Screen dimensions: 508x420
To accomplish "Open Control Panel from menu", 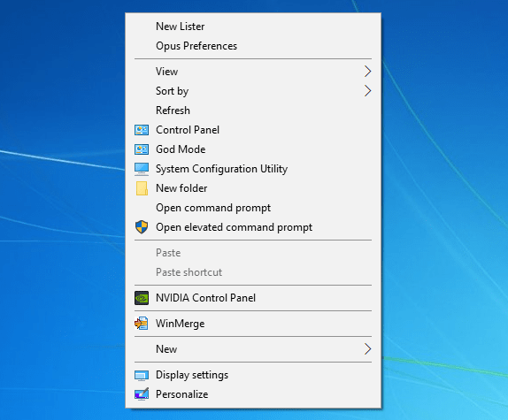I will click(x=253, y=130).
